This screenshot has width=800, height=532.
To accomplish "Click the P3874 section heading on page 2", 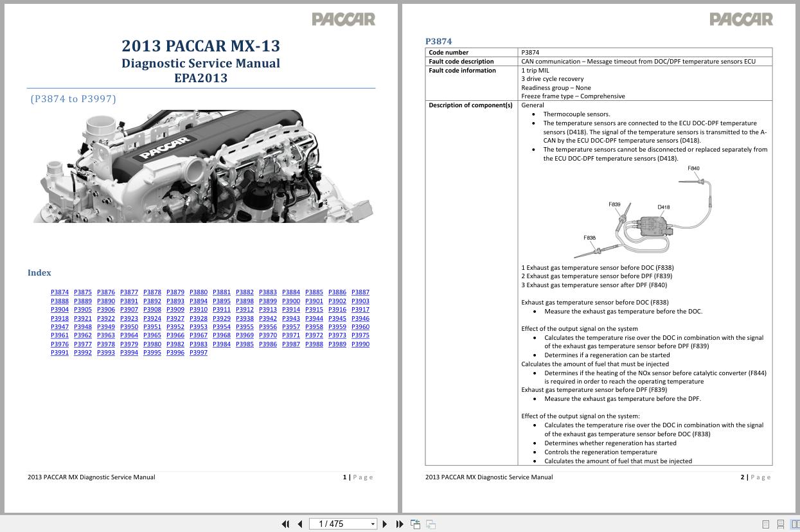I will point(438,41).
